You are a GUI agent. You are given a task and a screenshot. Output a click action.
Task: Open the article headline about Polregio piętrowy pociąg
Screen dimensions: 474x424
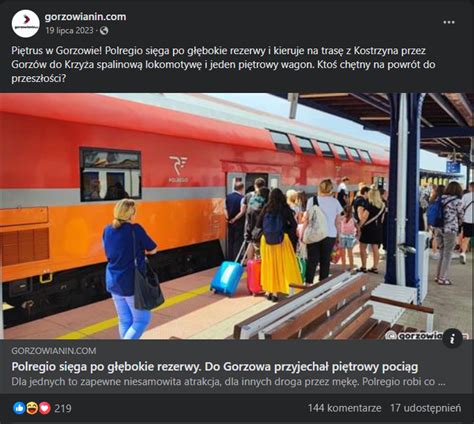tap(215, 367)
